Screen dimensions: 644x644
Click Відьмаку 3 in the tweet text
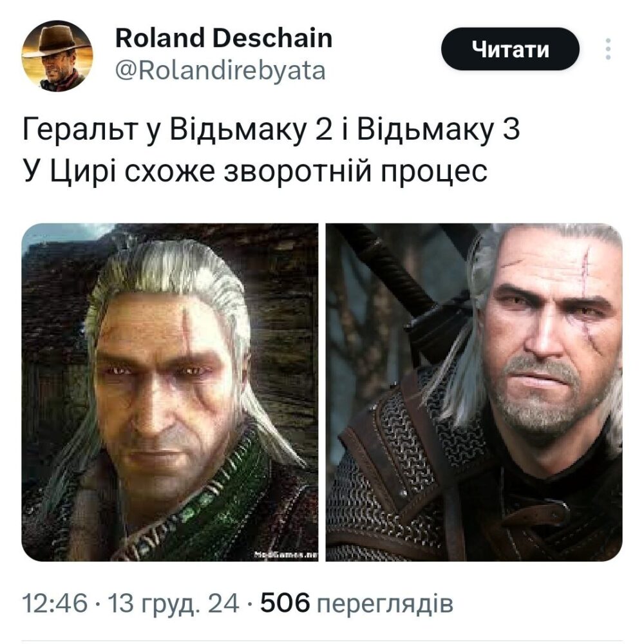pyautogui.click(x=438, y=129)
